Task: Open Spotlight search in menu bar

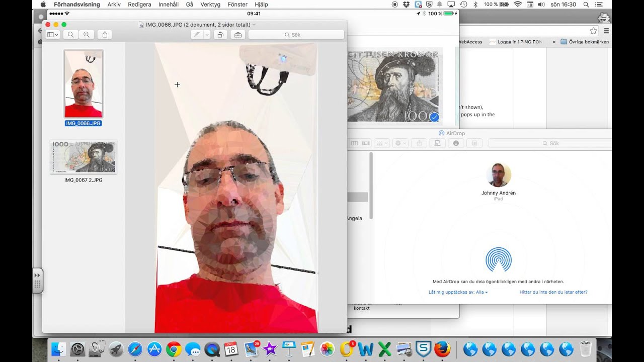Action: (586, 5)
